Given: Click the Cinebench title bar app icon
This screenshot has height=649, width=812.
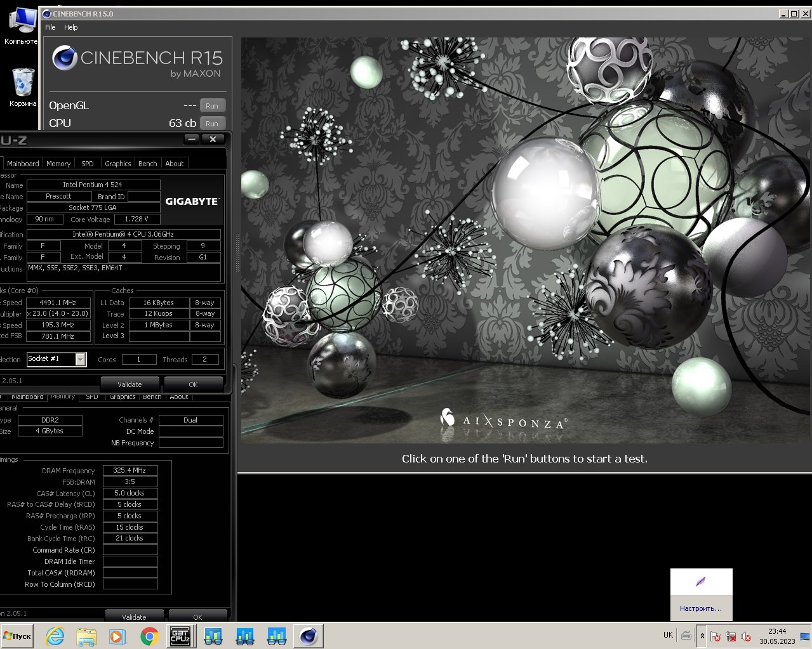Looking at the screenshot, I should click(x=46, y=14).
